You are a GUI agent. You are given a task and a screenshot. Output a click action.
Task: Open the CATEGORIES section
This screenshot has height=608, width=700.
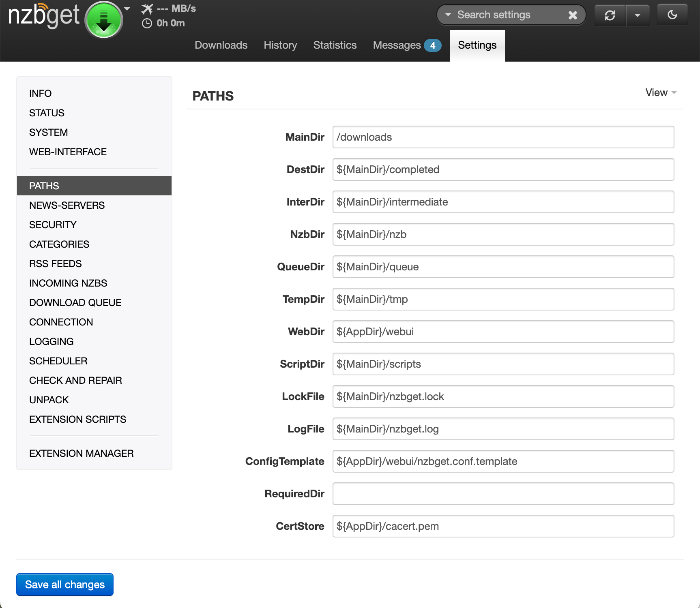[x=94, y=244]
